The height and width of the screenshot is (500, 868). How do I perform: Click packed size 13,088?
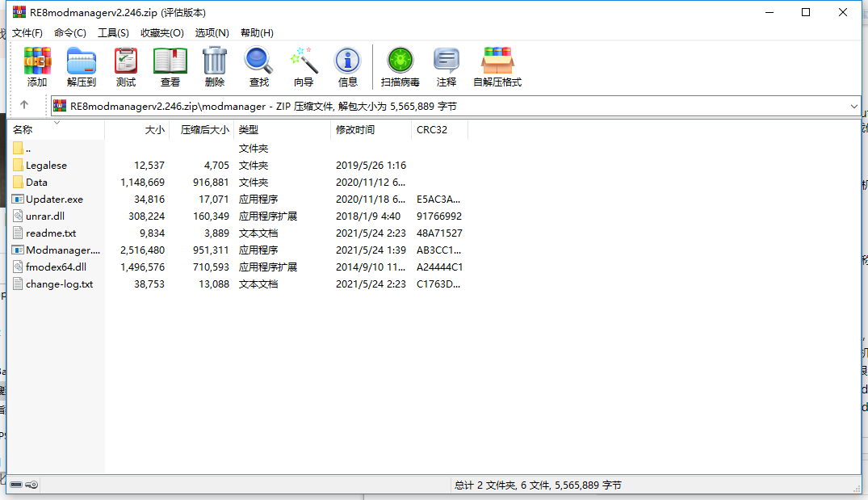(214, 284)
